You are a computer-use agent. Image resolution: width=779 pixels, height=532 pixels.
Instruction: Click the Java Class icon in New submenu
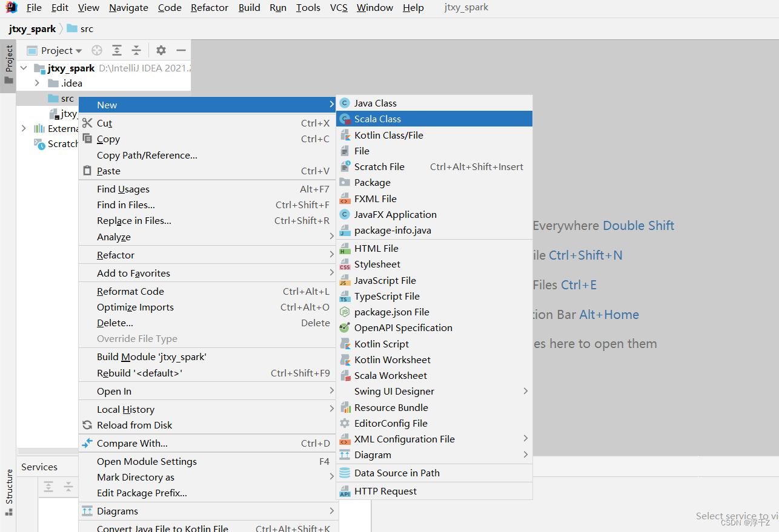345,103
